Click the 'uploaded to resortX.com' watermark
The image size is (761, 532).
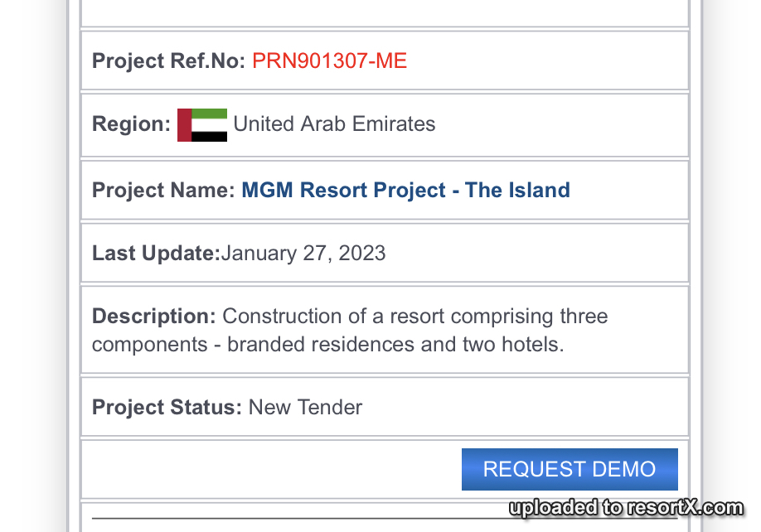tap(626, 508)
